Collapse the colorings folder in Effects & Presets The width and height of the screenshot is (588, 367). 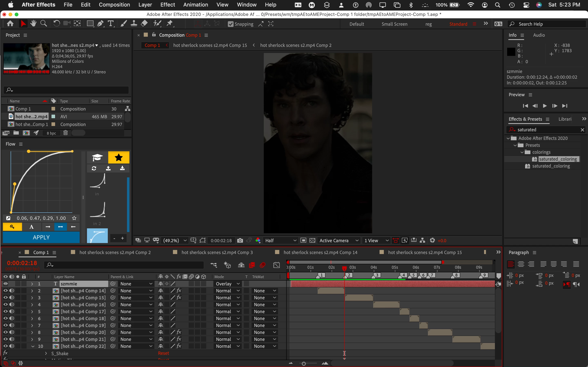522,152
